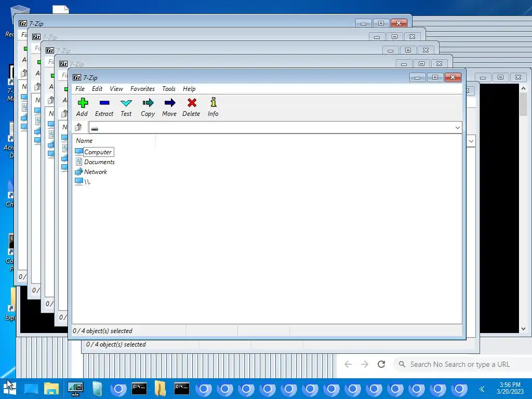Select the 'Network' list entry
The width and height of the screenshot is (532, 399).
pyautogui.click(x=96, y=171)
